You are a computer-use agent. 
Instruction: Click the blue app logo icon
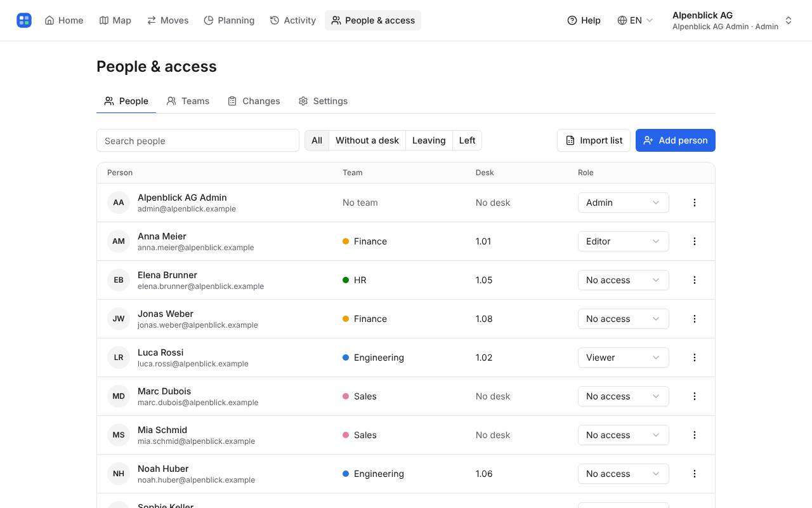point(24,20)
